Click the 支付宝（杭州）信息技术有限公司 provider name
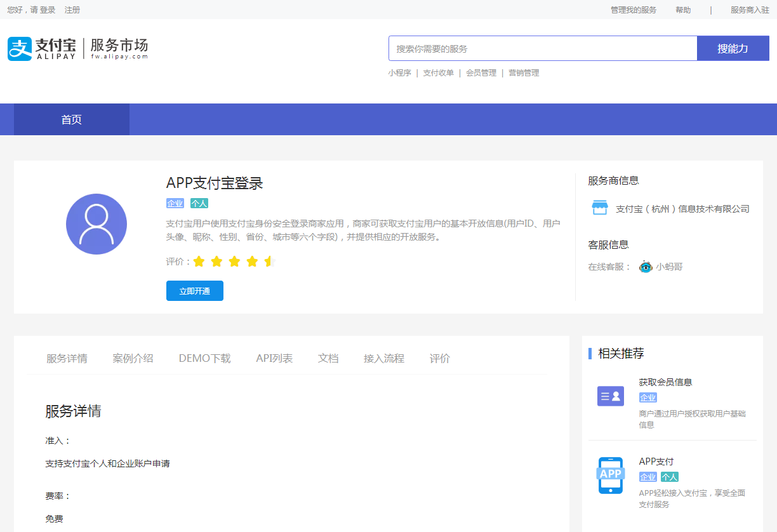Image resolution: width=777 pixels, height=532 pixels. pyautogui.click(x=683, y=208)
